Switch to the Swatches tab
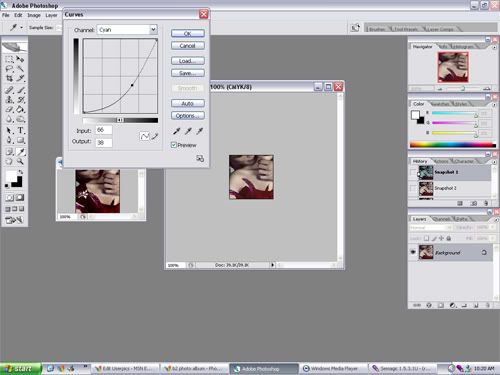 [440, 104]
